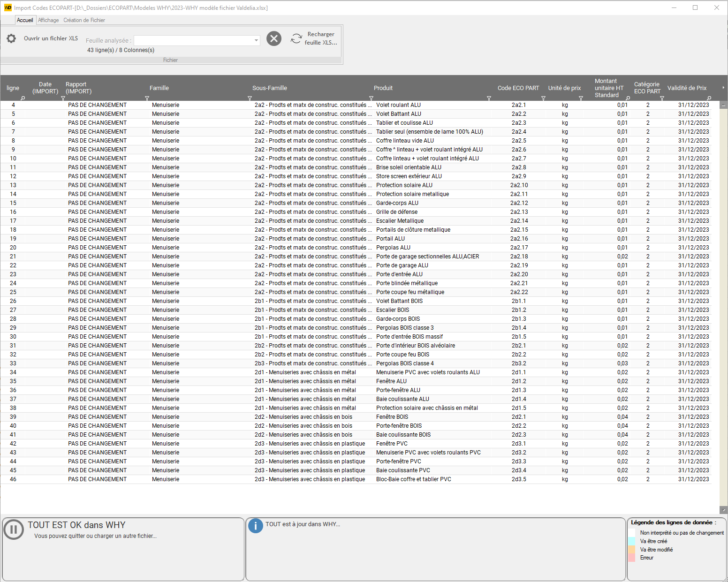Click the blue information icon
This screenshot has height=582, width=728.
255,526
